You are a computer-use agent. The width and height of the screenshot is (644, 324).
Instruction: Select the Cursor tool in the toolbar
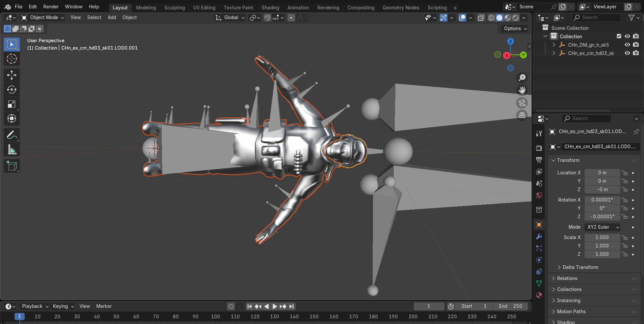click(12, 59)
